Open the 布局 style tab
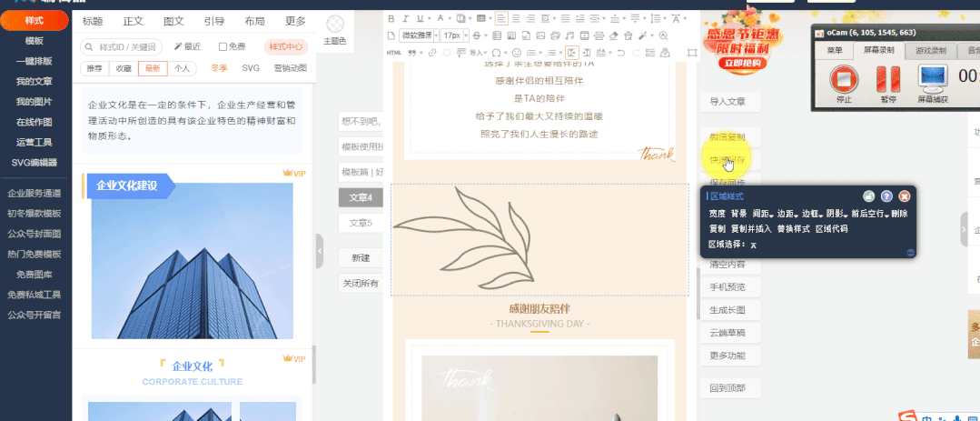This screenshot has width=980, height=421. (254, 21)
